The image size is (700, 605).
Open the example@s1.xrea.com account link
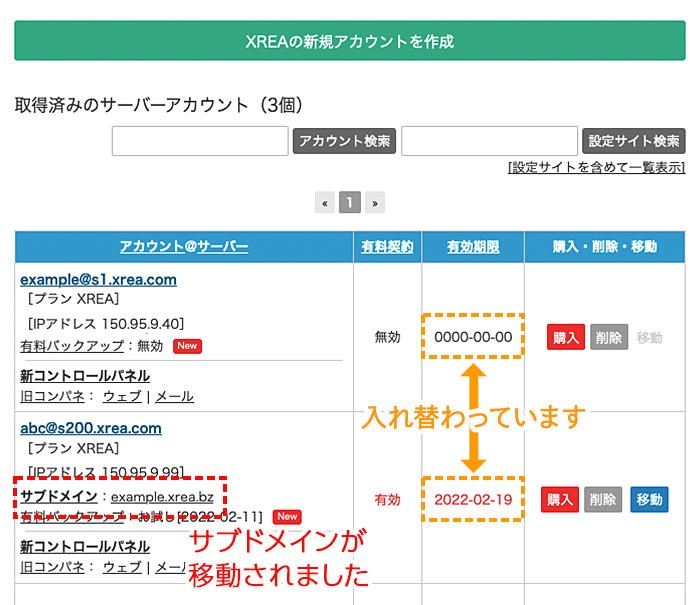coord(98,280)
